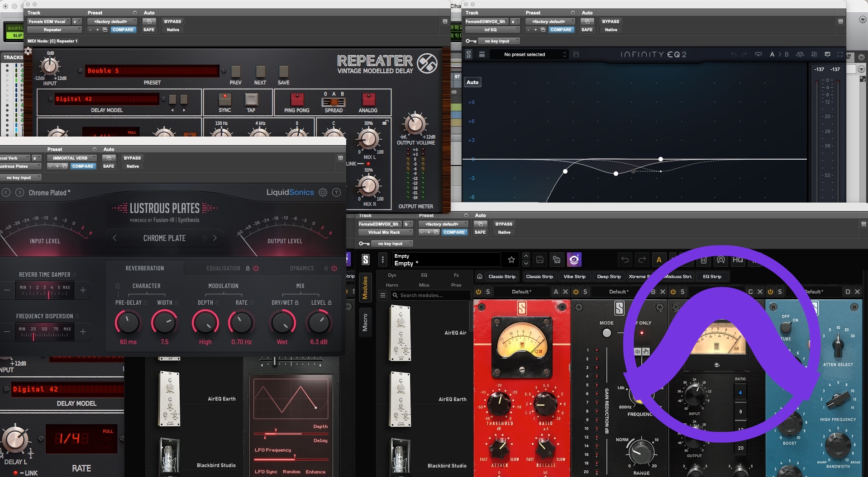Click the home icon in rack strip bar

[x=479, y=276]
